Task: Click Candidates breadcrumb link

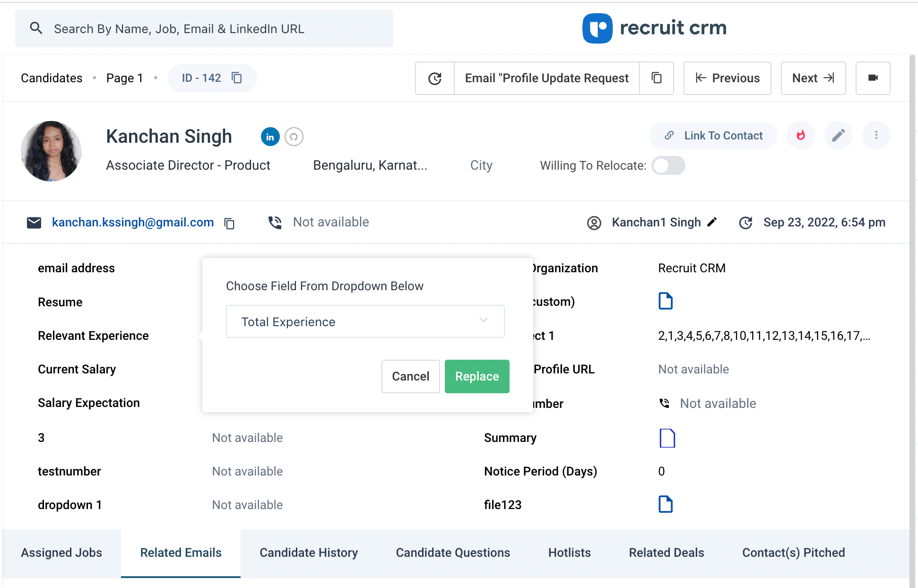Action: (x=52, y=78)
